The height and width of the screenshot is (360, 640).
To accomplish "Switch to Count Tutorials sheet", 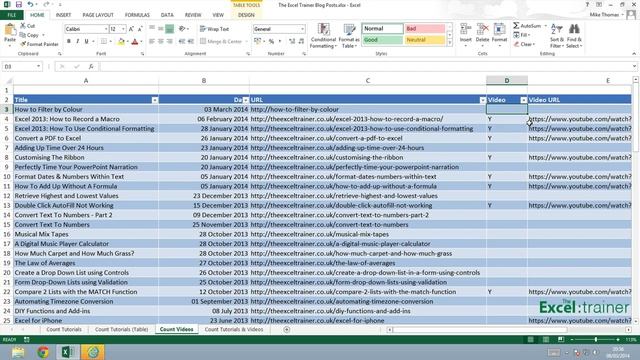I will point(64,329).
